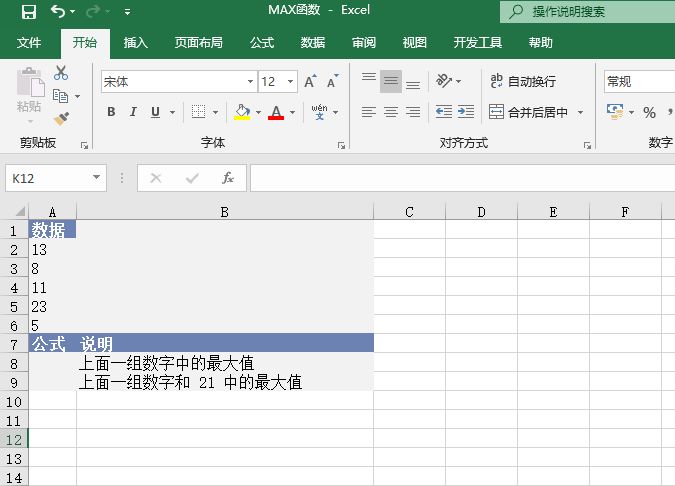
Task: Toggle Italic formatting
Action: coord(134,112)
